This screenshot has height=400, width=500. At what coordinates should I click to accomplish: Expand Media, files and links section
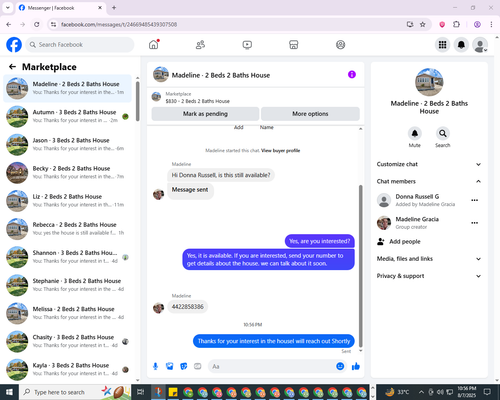429,259
